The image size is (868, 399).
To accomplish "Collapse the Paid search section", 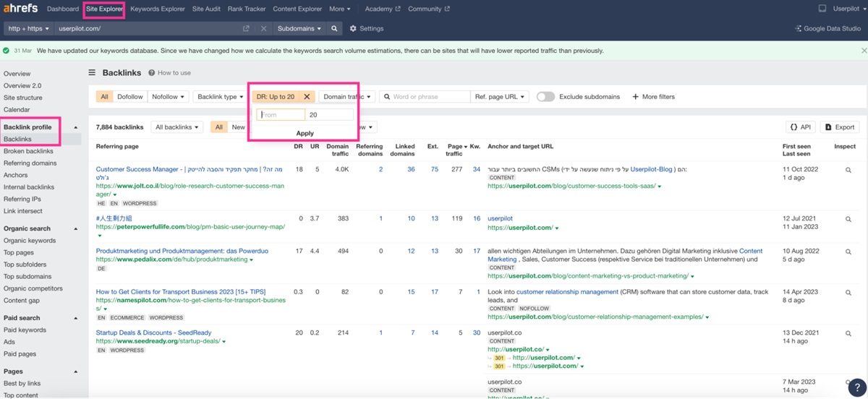I will (76, 318).
